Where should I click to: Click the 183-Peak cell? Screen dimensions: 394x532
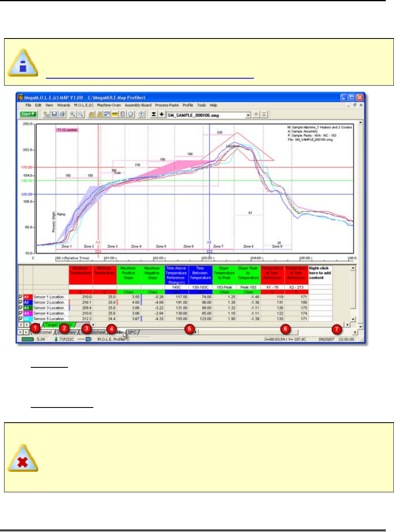tap(224, 288)
